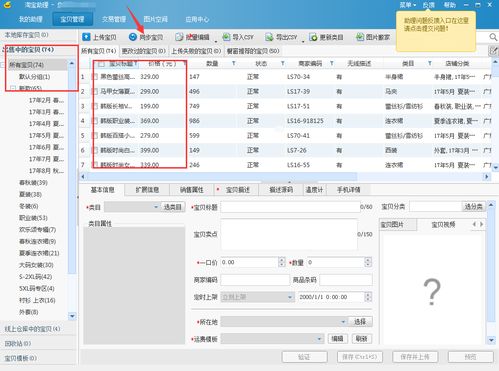
Task: Click the magnifier search icon at top right
Action: 493,37
